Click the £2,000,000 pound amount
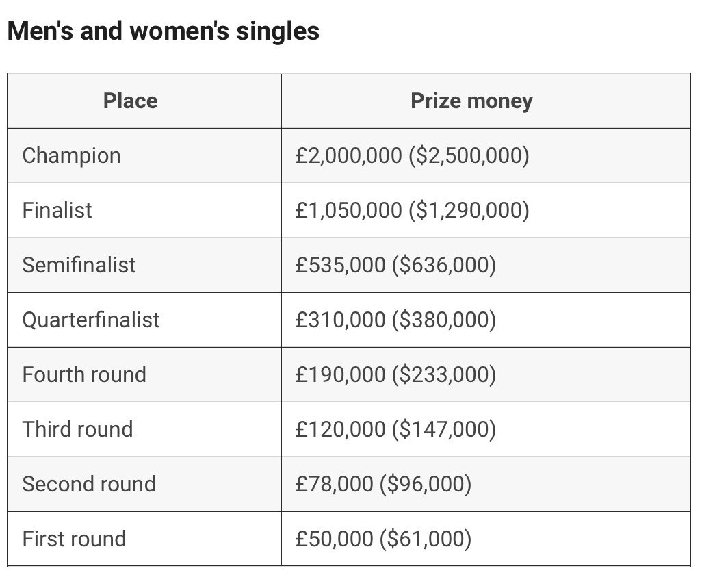728x588 pixels. 349,156
